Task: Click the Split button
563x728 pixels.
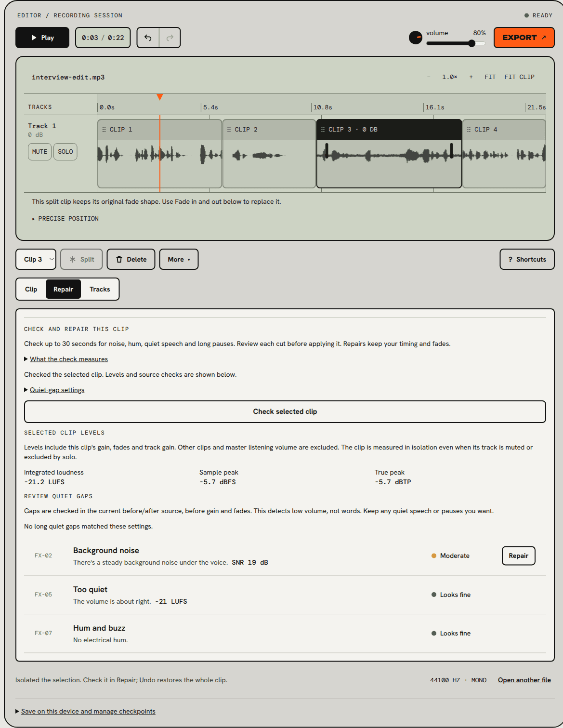Action: [82, 259]
